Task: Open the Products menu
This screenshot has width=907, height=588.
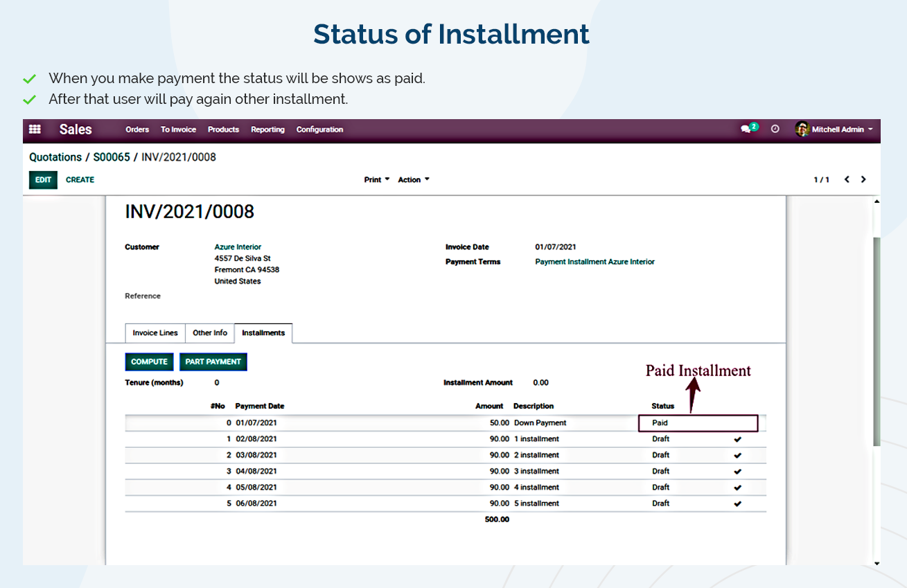Action: point(223,130)
